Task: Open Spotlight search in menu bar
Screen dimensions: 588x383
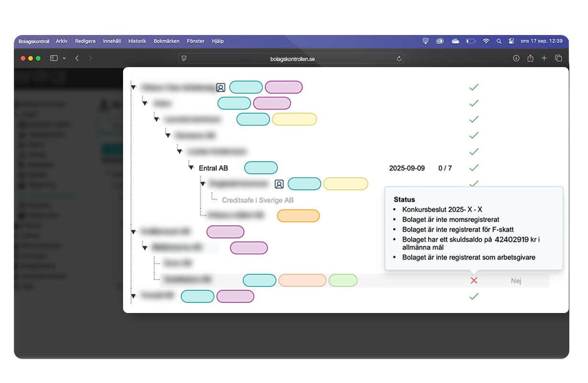Action: pyautogui.click(x=499, y=41)
